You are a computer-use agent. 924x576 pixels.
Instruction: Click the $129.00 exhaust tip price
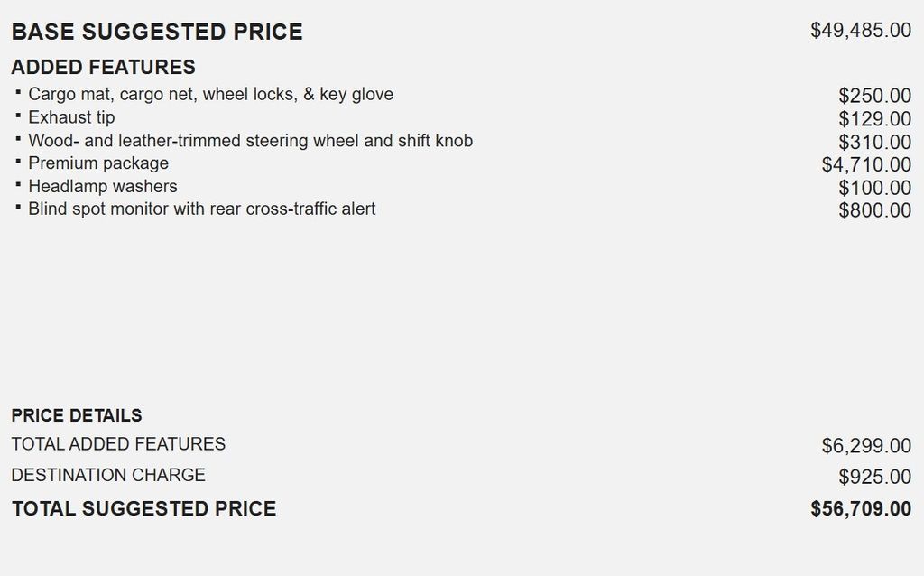coord(874,119)
